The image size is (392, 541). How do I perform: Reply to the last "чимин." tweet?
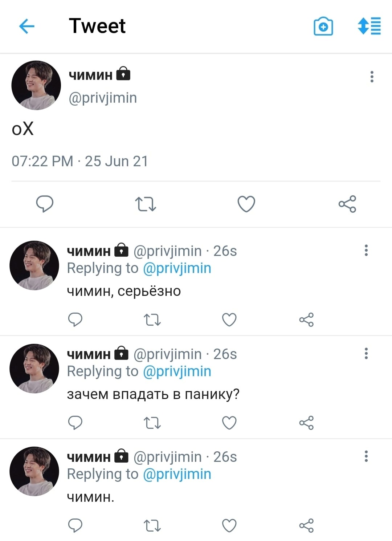tap(75, 525)
